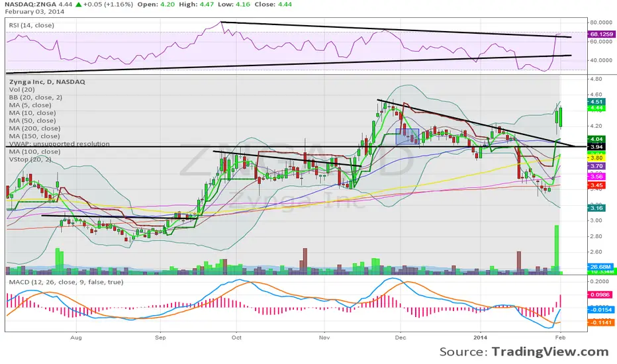Select the 3.94 black price label
Image resolution: width=617 pixels, height=364 pixels.
pos(596,147)
